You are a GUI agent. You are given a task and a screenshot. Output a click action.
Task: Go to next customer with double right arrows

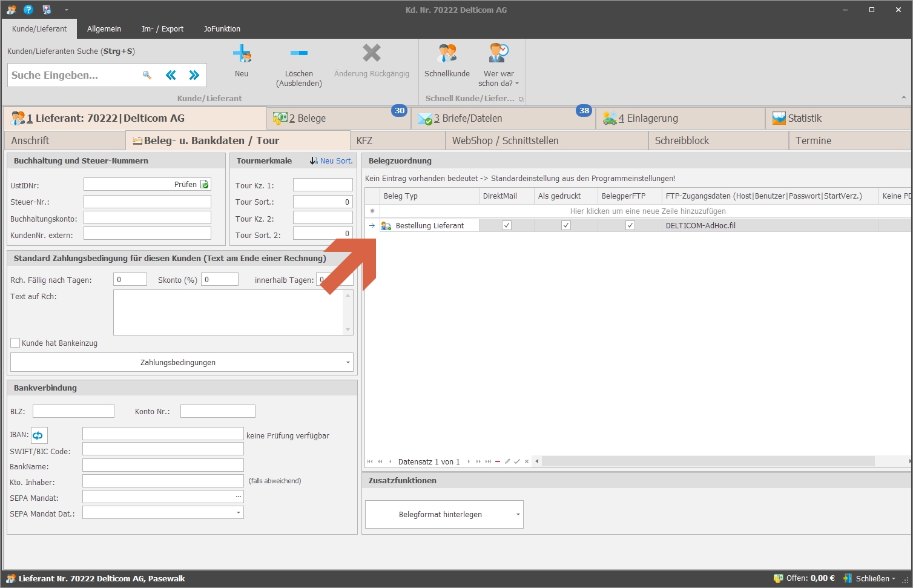click(x=194, y=75)
